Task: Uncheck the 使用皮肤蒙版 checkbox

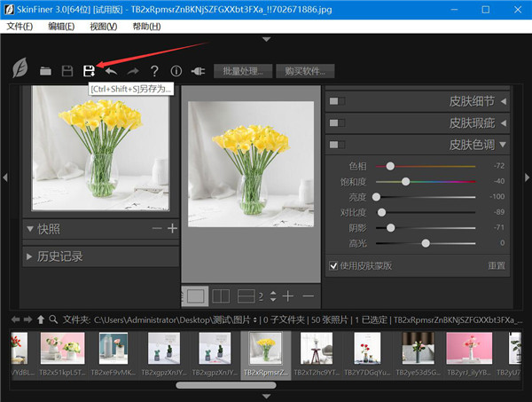Action: (x=333, y=265)
